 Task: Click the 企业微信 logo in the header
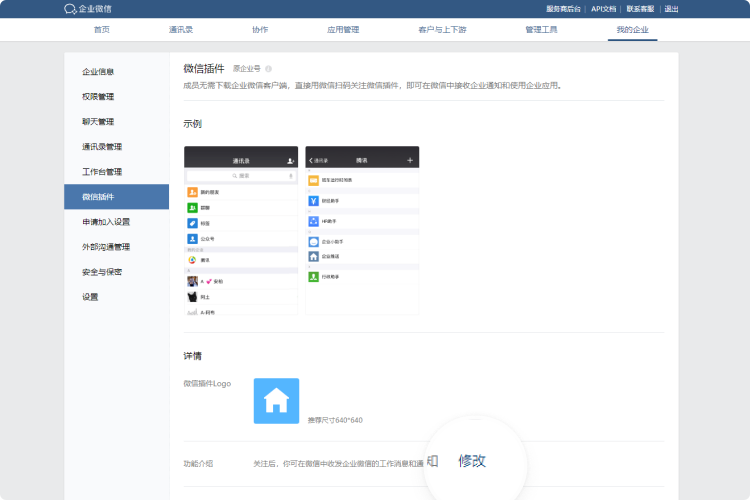(88, 9)
